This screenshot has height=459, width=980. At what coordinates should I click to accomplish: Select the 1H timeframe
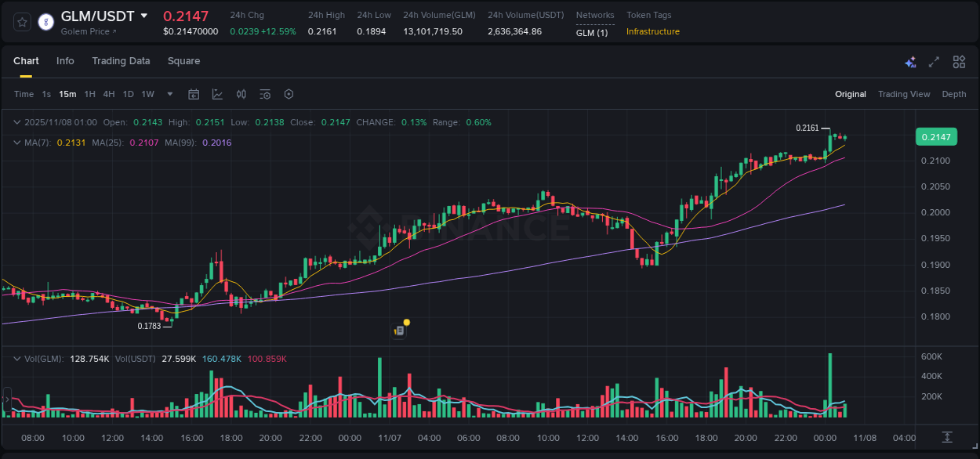(92, 94)
